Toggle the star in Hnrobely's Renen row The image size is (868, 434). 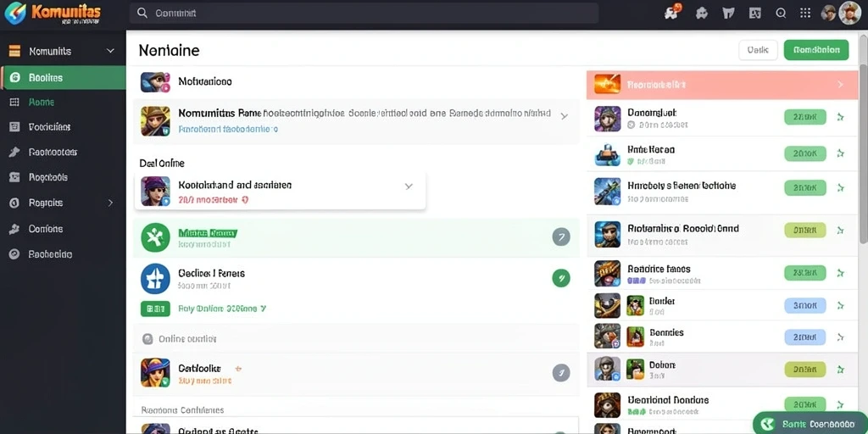click(840, 187)
